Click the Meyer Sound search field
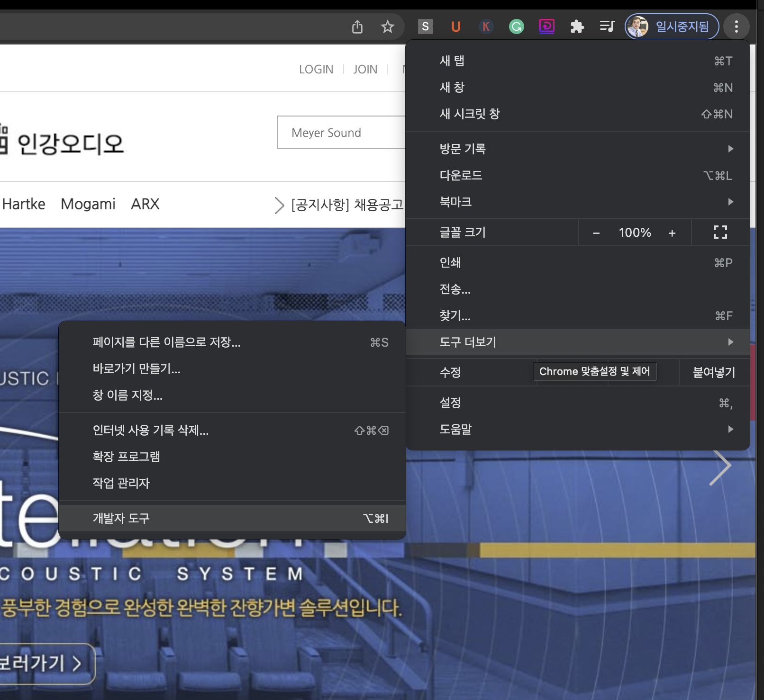Image resolution: width=764 pixels, height=700 pixels. (x=341, y=132)
